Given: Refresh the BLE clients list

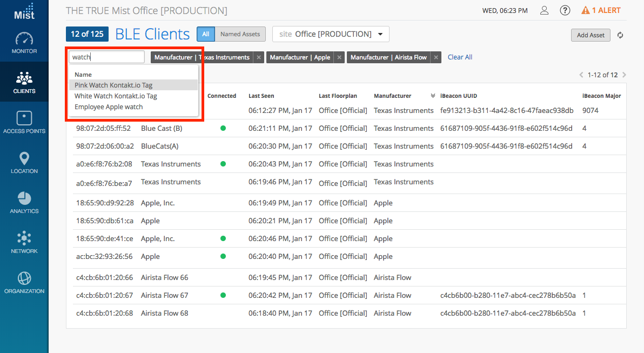Looking at the screenshot, I should pos(620,35).
